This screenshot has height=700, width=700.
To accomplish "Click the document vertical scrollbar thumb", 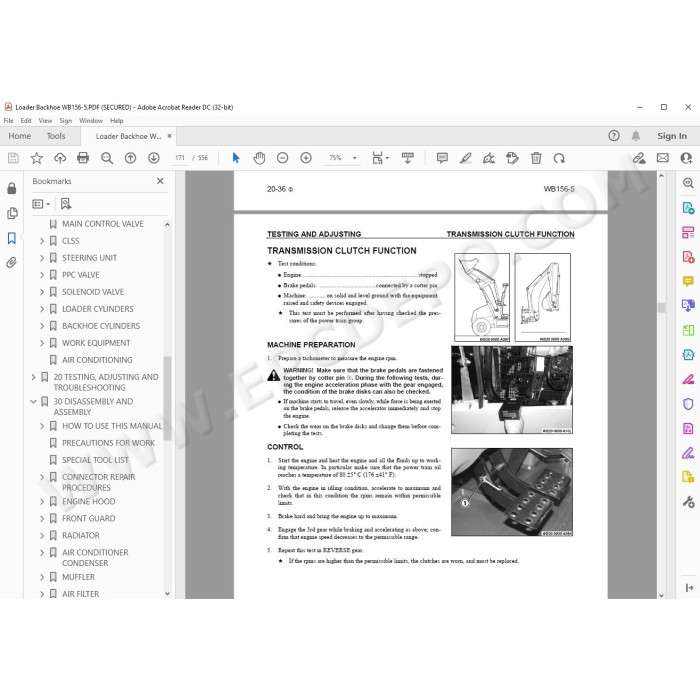I will pos(661,307).
